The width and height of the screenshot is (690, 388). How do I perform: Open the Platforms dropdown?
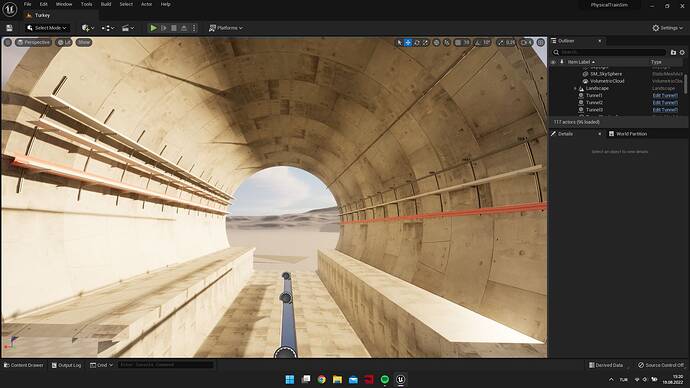pos(225,28)
